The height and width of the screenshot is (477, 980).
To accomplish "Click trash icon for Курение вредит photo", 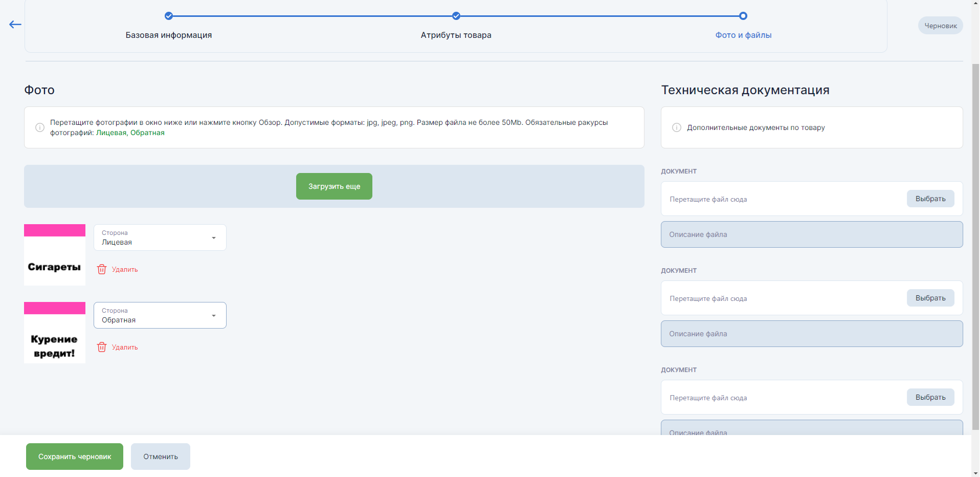I will 102,347.
